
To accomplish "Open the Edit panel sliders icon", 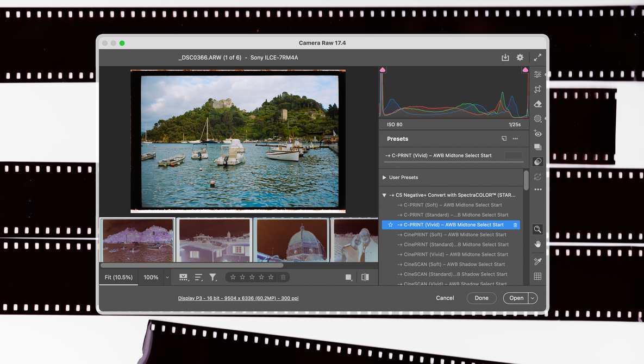I will [x=537, y=74].
